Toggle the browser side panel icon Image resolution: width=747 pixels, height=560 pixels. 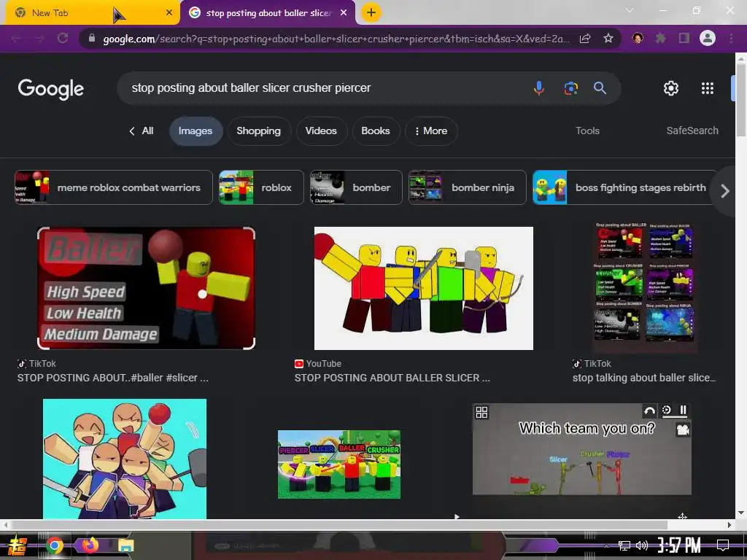pos(684,38)
